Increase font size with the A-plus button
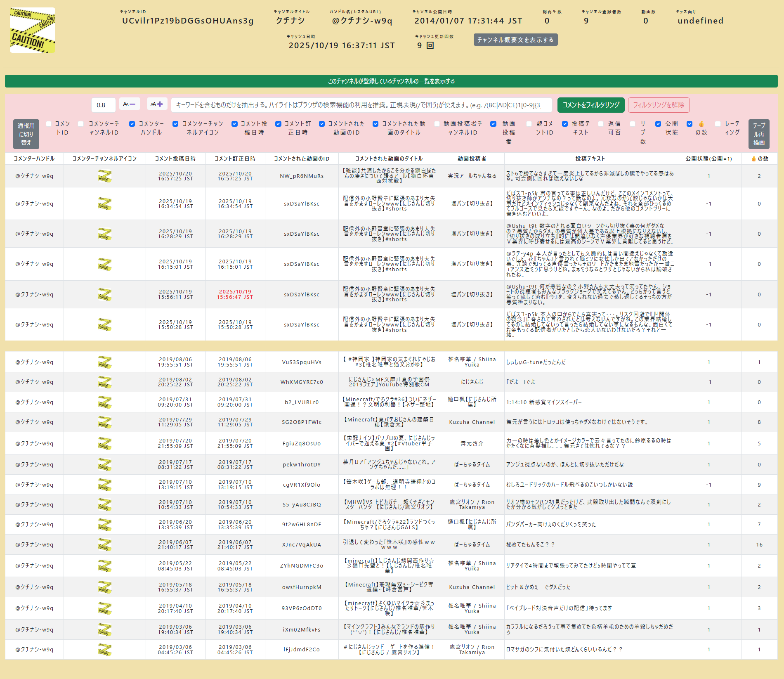 pos(157,104)
